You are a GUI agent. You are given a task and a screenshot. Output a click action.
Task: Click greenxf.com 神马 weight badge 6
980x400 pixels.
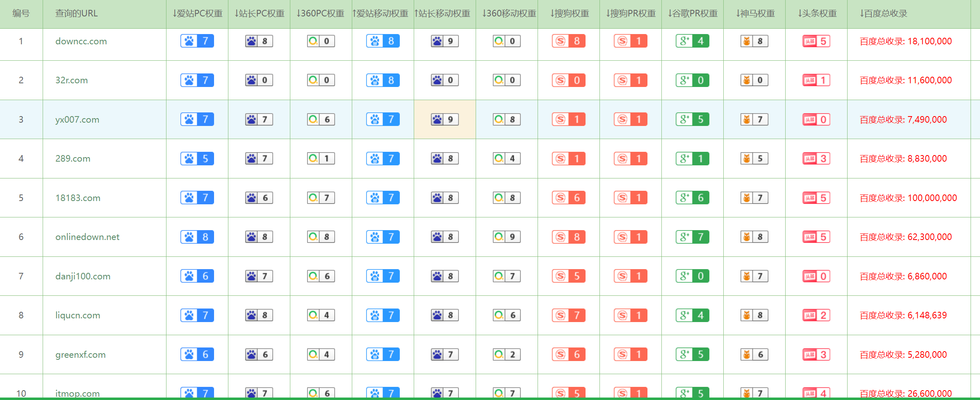click(754, 354)
